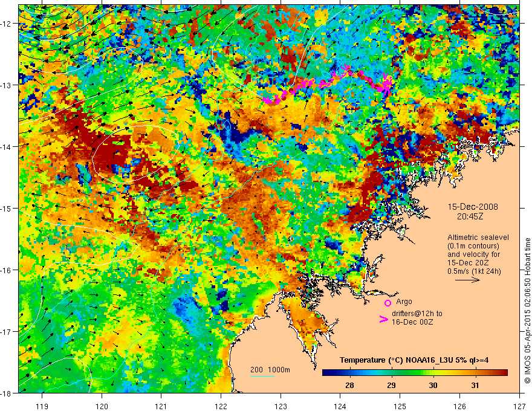Viewport: 532px width, 411px height.
Task: Click the longitude label 121
Action: pyautogui.click(x=161, y=406)
